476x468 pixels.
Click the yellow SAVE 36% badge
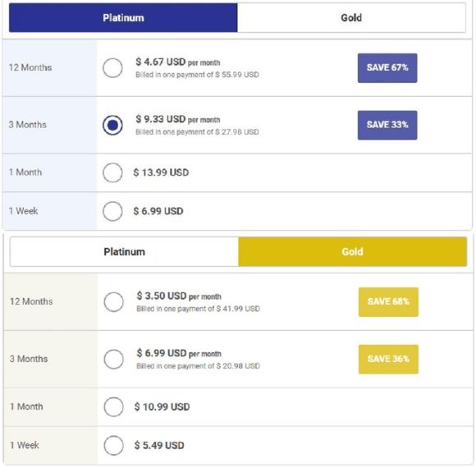(388, 359)
